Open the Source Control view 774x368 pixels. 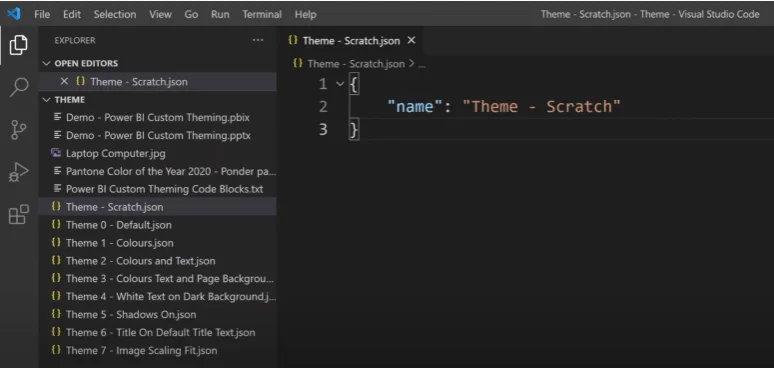coord(19,130)
